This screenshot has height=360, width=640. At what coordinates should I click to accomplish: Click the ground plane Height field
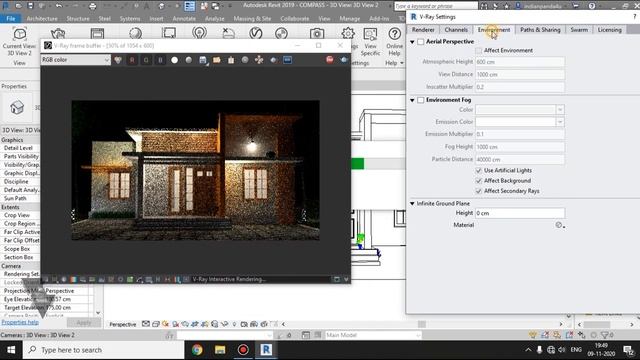click(x=520, y=213)
